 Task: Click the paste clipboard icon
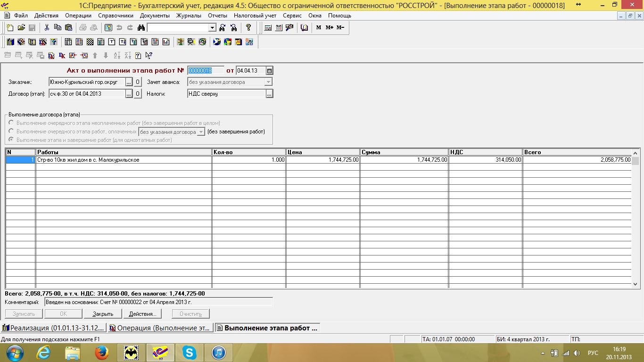tap(68, 28)
